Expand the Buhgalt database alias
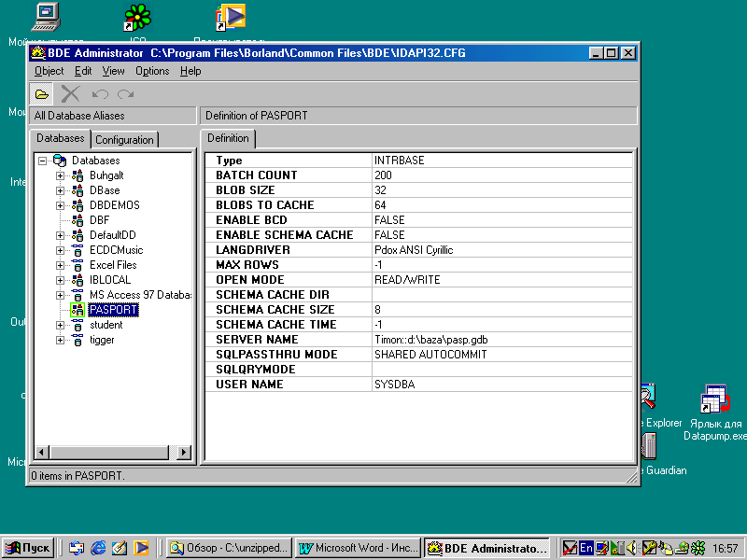 tap(61, 175)
